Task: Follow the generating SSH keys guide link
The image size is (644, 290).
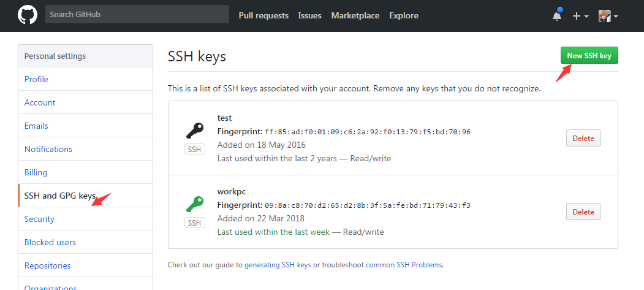Action: coord(278,265)
